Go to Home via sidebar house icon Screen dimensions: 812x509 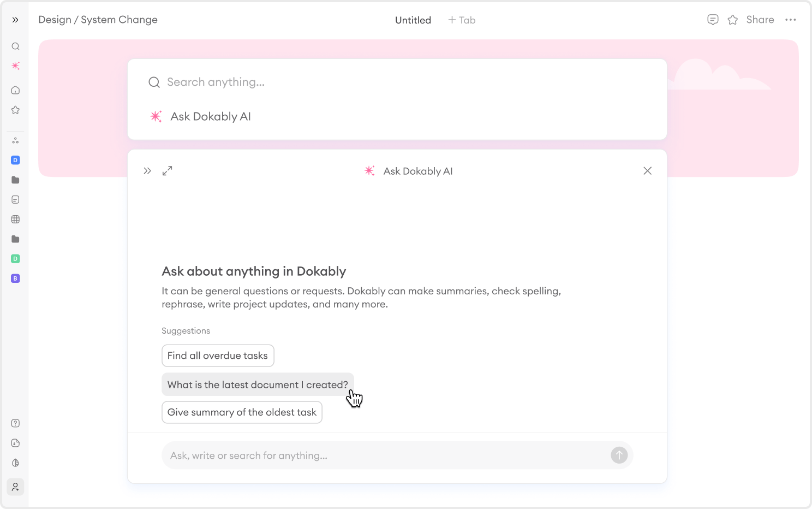[15, 90]
